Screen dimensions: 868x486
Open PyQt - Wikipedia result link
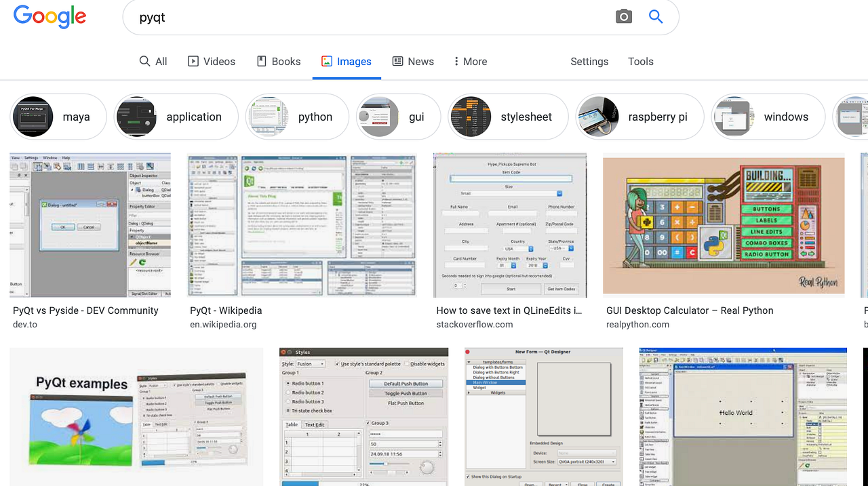tap(226, 310)
